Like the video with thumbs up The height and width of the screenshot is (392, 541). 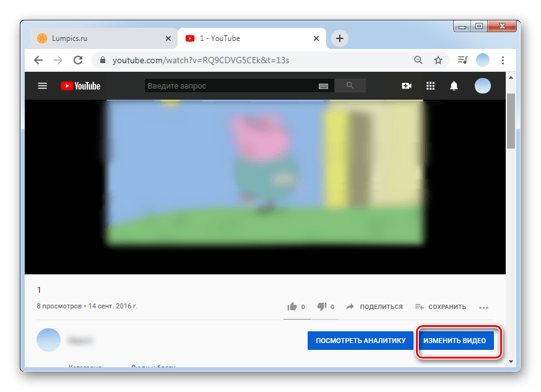pos(292,307)
